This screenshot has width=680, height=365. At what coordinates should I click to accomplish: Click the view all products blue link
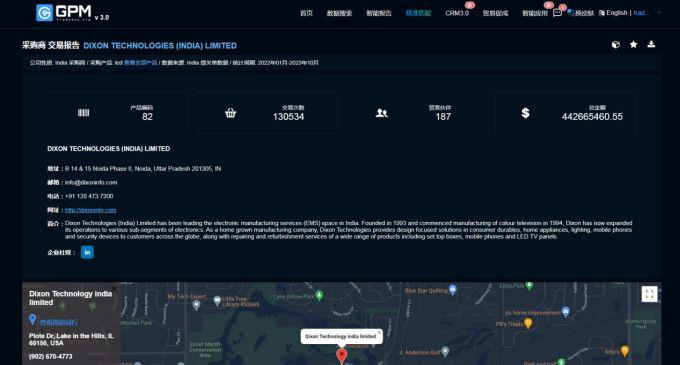tap(141, 63)
